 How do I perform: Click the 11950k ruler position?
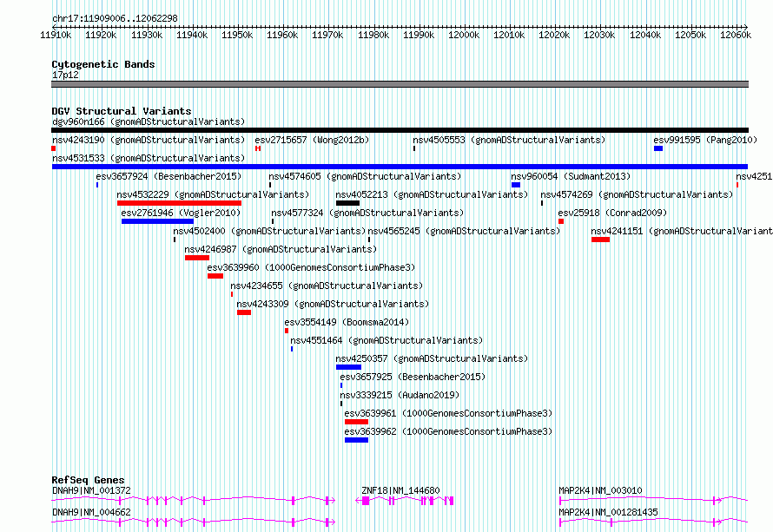tap(237, 35)
